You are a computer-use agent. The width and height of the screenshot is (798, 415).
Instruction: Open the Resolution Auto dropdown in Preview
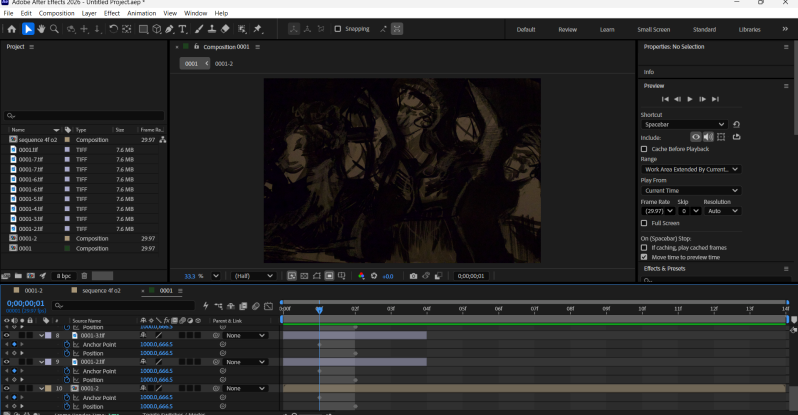[722, 211]
